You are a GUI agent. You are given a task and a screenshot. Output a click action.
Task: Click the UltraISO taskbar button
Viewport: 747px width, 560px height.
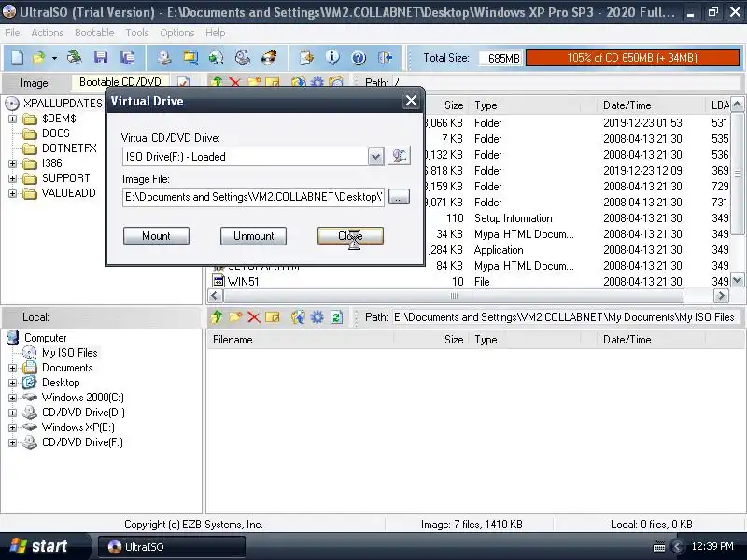click(x=172, y=547)
